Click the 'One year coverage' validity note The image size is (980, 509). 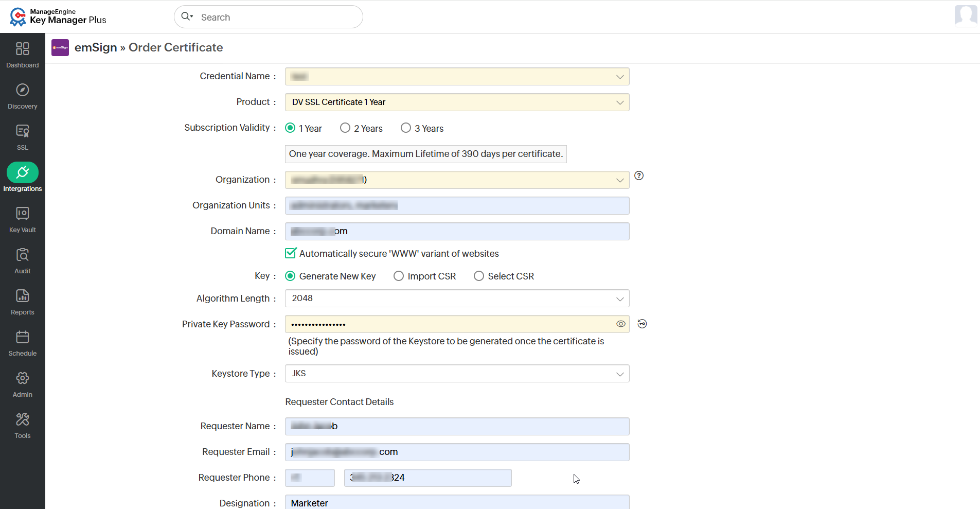426,154
